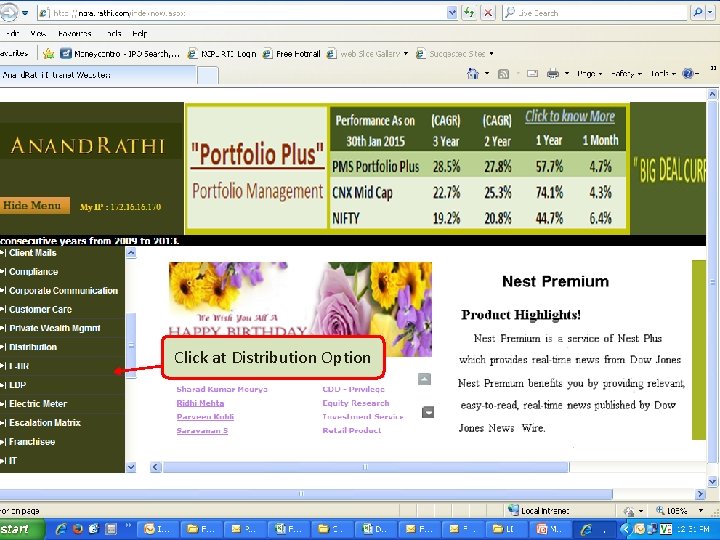Expand hidden system tray icons arrow
720x540 pixels.
click(x=624, y=529)
